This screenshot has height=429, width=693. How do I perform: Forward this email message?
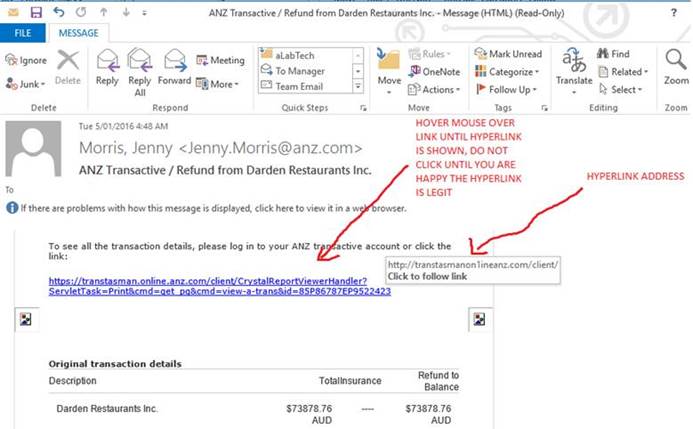(174, 67)
